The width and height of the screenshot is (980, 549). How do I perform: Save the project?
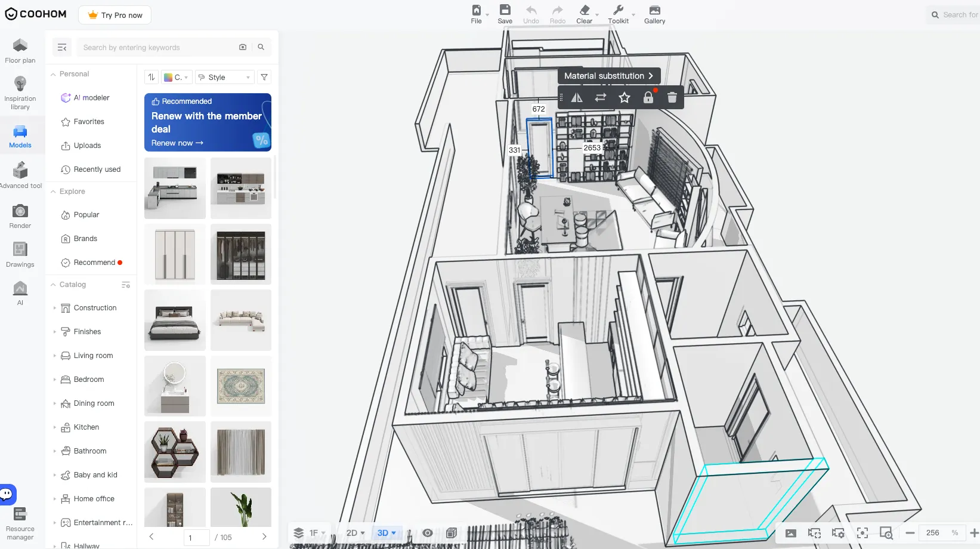[x=505, y=14]
